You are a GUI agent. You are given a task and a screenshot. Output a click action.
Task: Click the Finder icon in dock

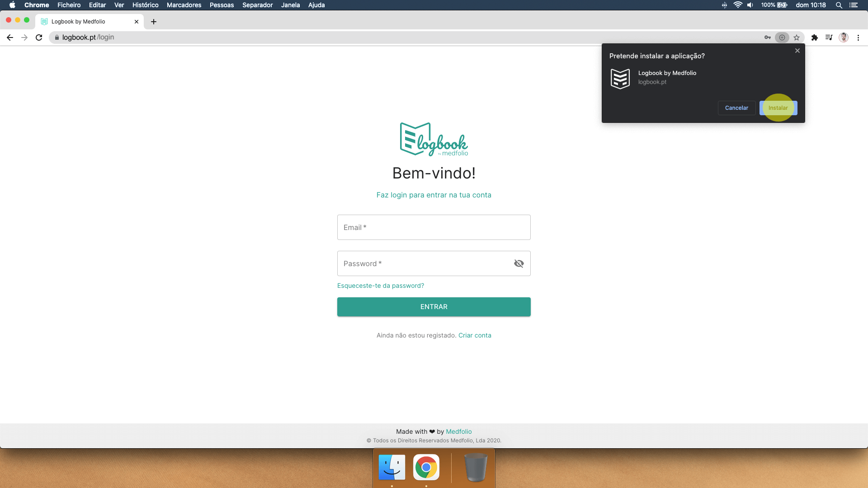click(392, 467)
